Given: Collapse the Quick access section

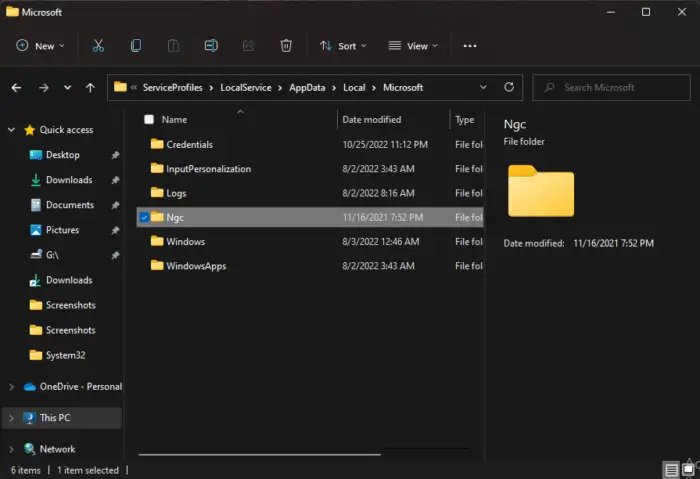Looking at the screenshot, I should pos(12,130).
